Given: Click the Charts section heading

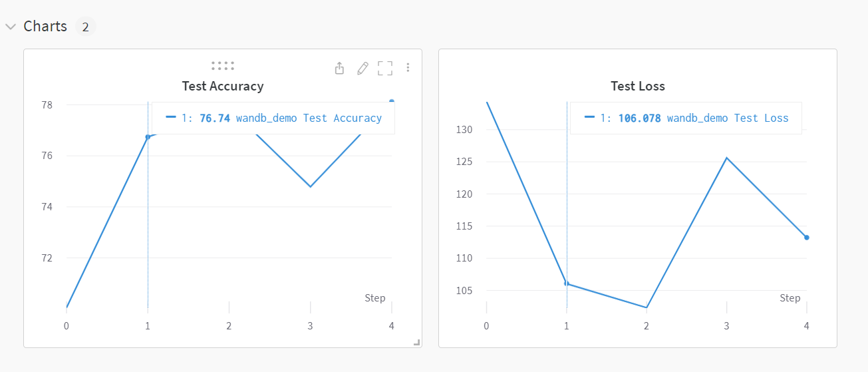Looking at the screenshot, I should (x=45, y=27).
